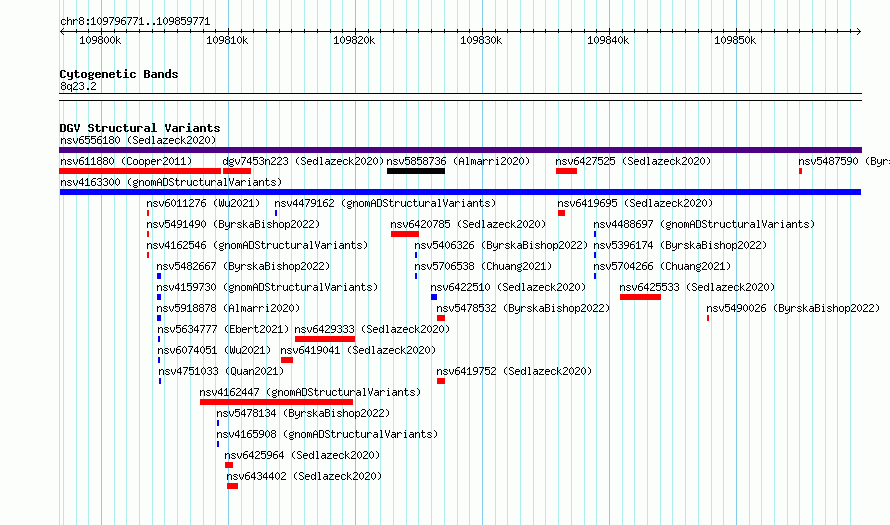890x525 pixels.
Task: Click nsv5478134 (ByrskaBishop2022) label
Action: (x=303, y=413)
